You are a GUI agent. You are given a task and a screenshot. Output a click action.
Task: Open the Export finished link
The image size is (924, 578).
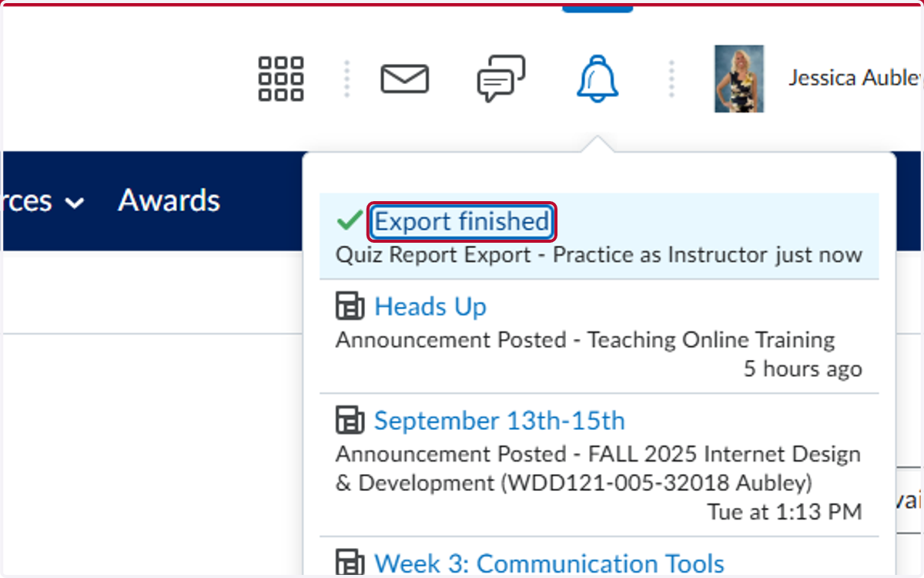click(x=462, y=222)
